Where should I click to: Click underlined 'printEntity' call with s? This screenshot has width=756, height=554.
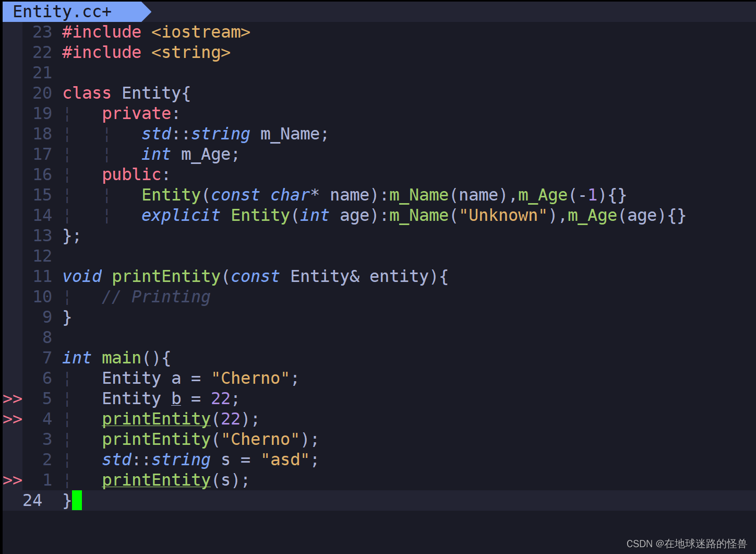click(156, 480)
